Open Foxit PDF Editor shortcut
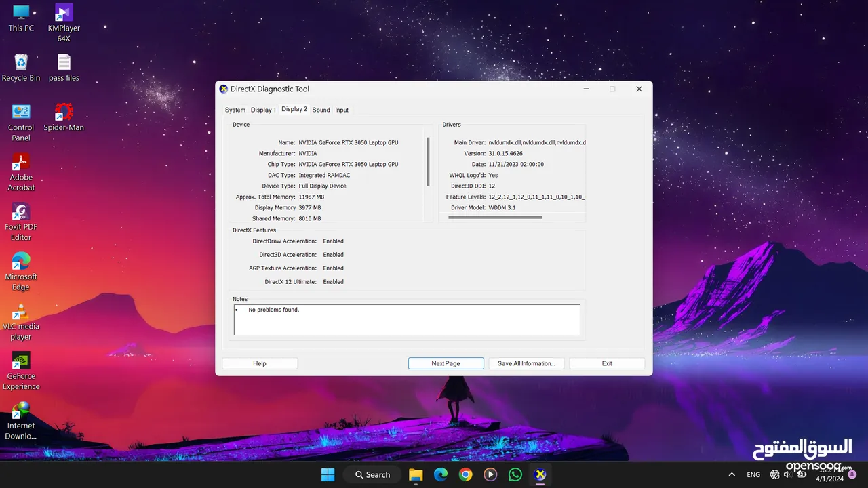Image resolution: width=868 pixels, height=488 pixels. point(21,222)
